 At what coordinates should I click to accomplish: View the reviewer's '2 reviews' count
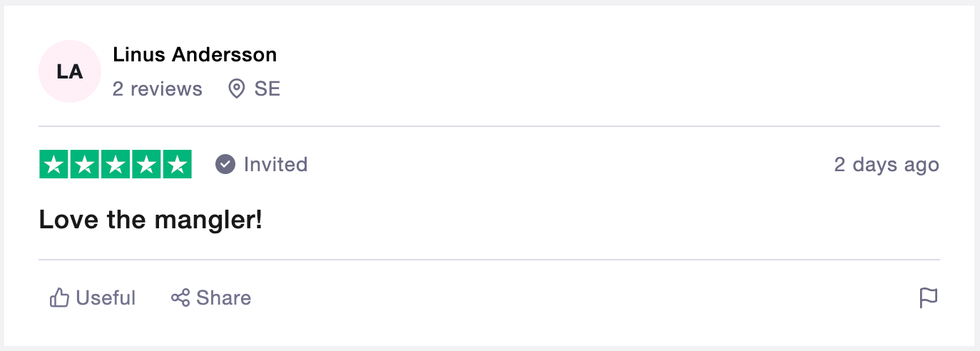pos(158,89)
